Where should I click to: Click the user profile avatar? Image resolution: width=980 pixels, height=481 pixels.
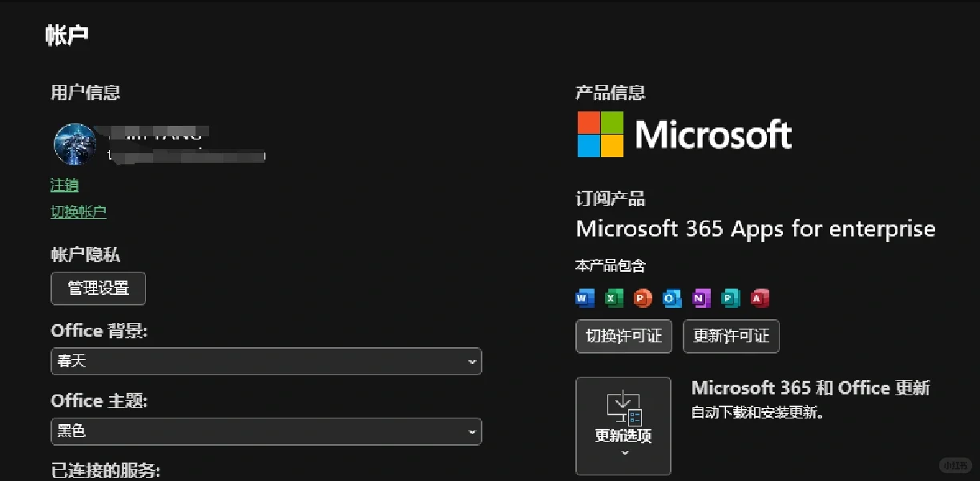tap(75, 145)
